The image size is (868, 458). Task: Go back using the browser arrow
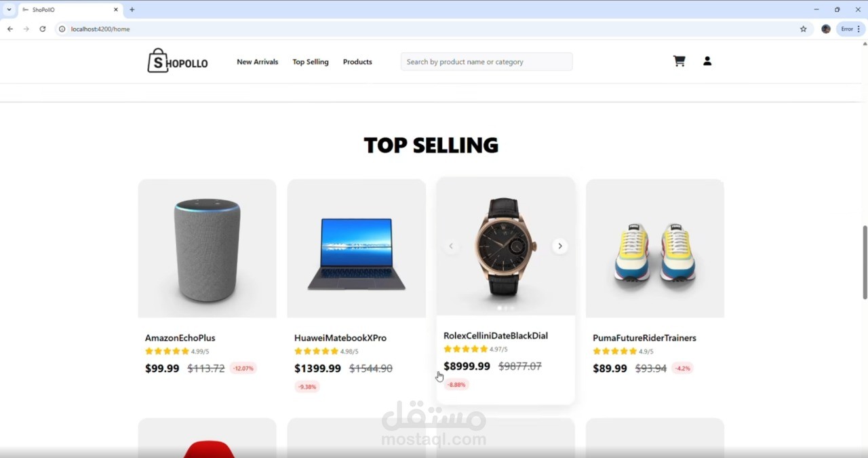(10, 29)
